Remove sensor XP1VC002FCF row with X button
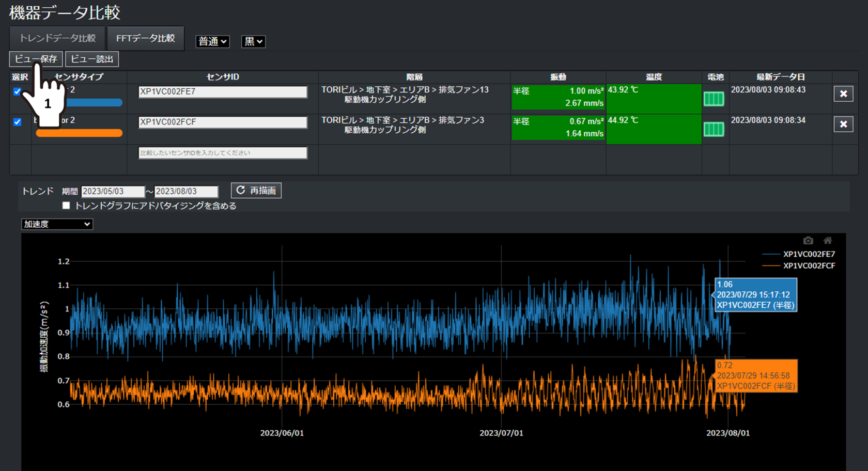868x471 pixels. [843, 124]
